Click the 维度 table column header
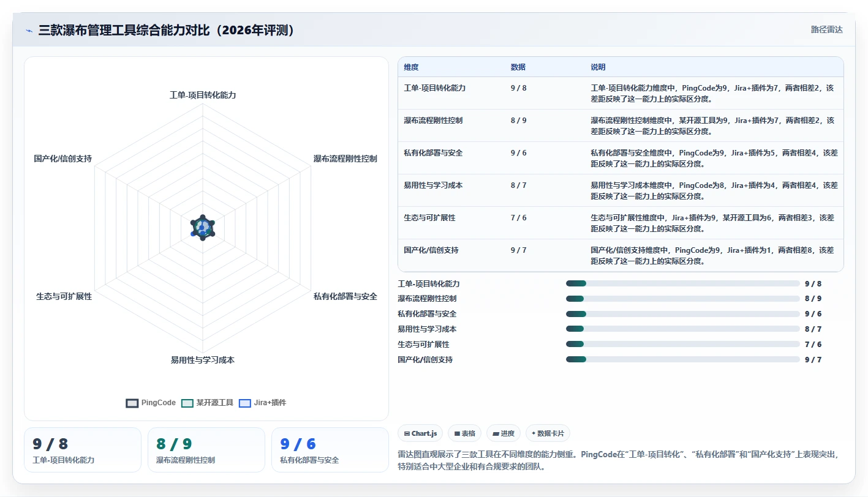This screenshot has height=497, width=868. click(x=411, y=67)
